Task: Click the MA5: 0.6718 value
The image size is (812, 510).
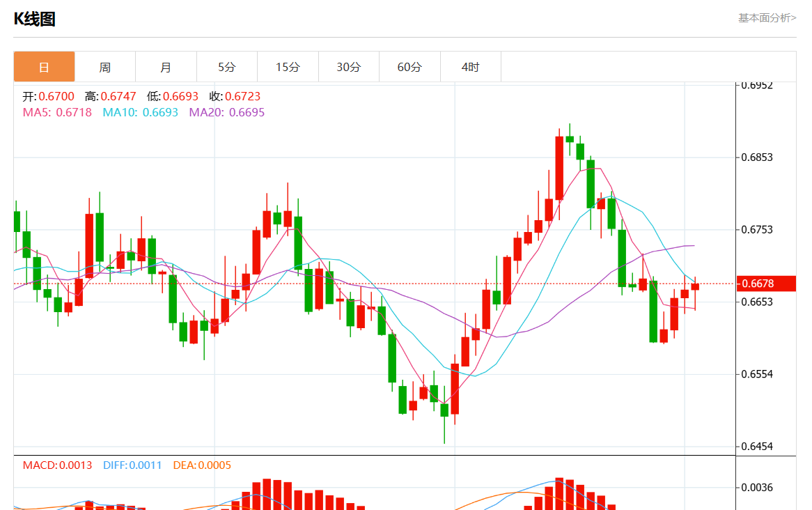Action: tap(57, 112)
